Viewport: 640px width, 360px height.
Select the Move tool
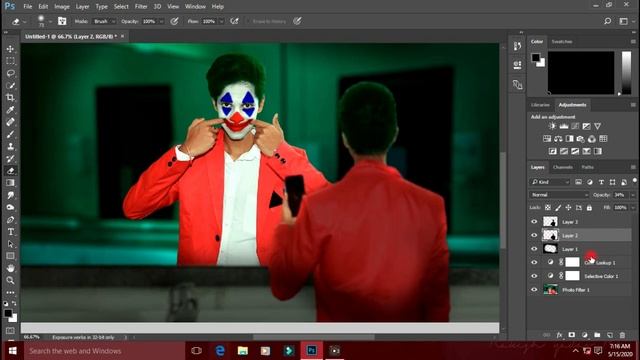(11, 49)
